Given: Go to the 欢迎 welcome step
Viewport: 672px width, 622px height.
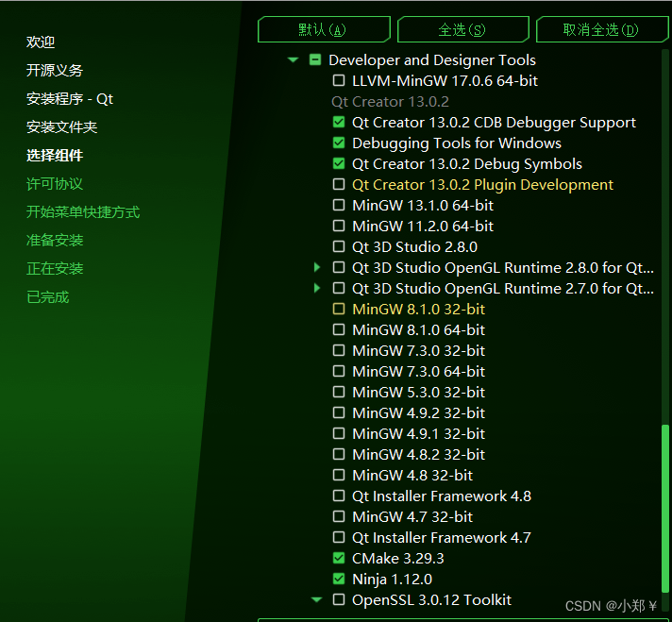Looking at the screenshot, I should pos(41,42).
